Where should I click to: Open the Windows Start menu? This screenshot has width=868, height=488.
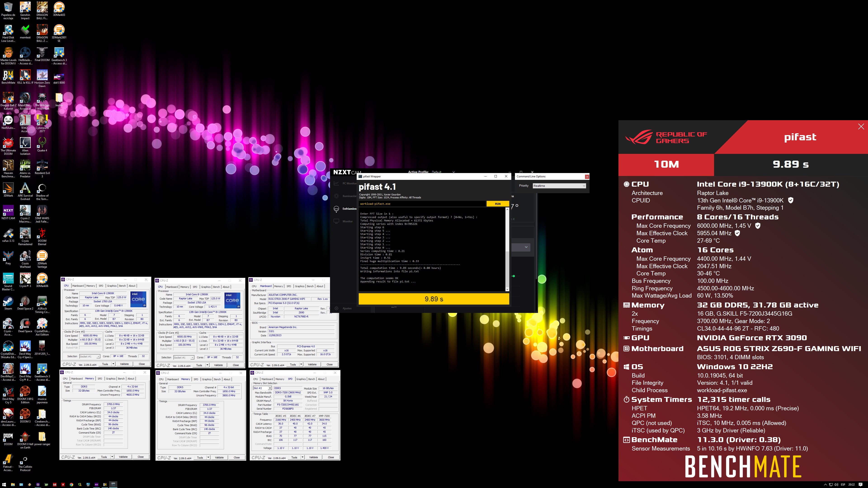pos(4,485)
